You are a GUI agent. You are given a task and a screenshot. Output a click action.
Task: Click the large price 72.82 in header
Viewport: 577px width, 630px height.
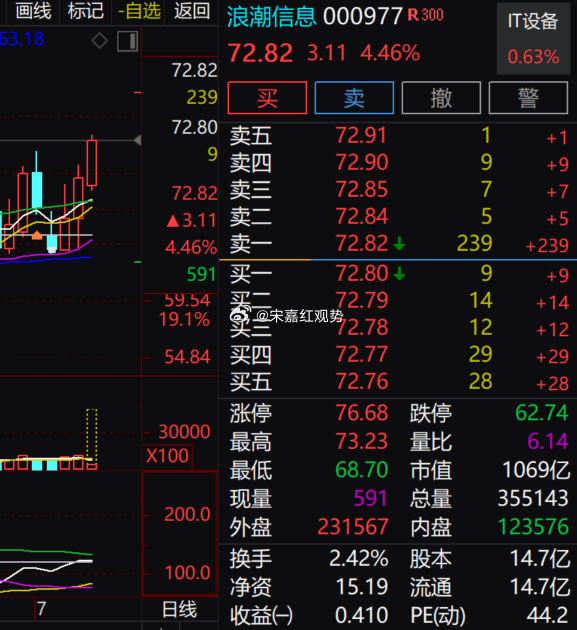[260, 53]
